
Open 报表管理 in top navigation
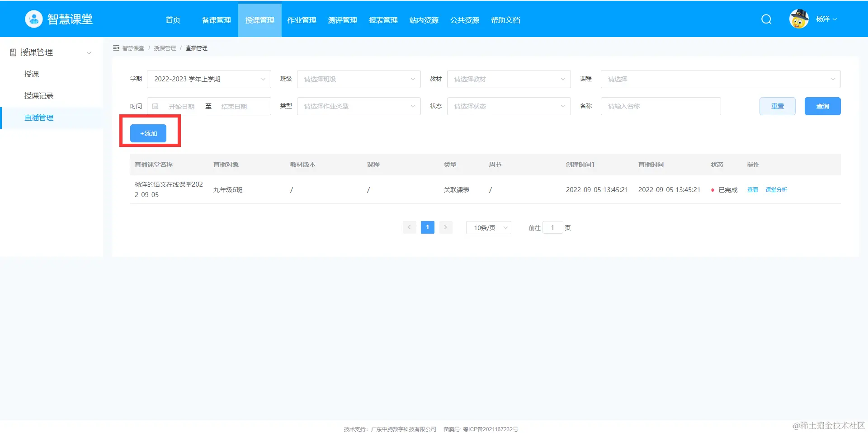coord(383,20)
